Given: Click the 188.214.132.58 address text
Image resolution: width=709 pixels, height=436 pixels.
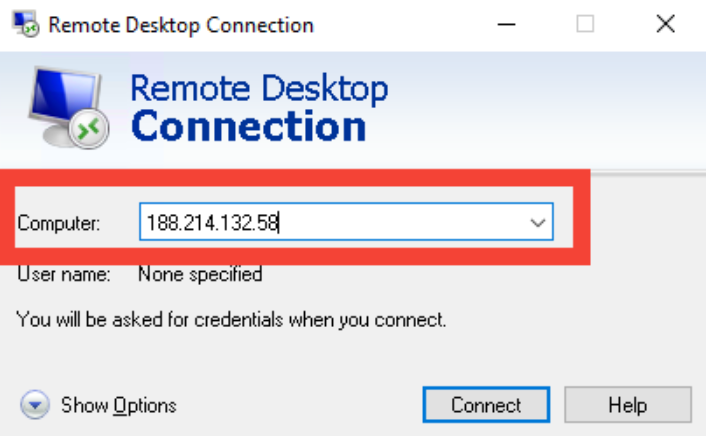Looking at the screenshot, I should [x=211, y=223].
